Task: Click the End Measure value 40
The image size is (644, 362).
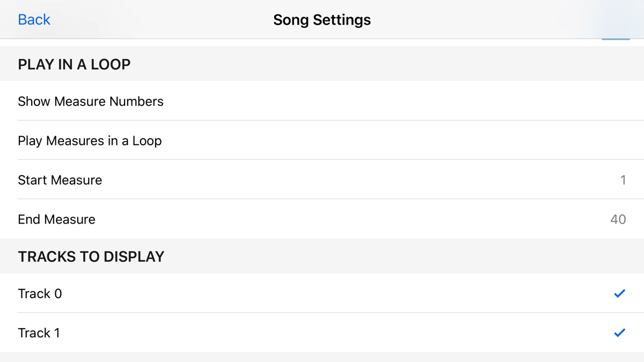Action: 618,219
